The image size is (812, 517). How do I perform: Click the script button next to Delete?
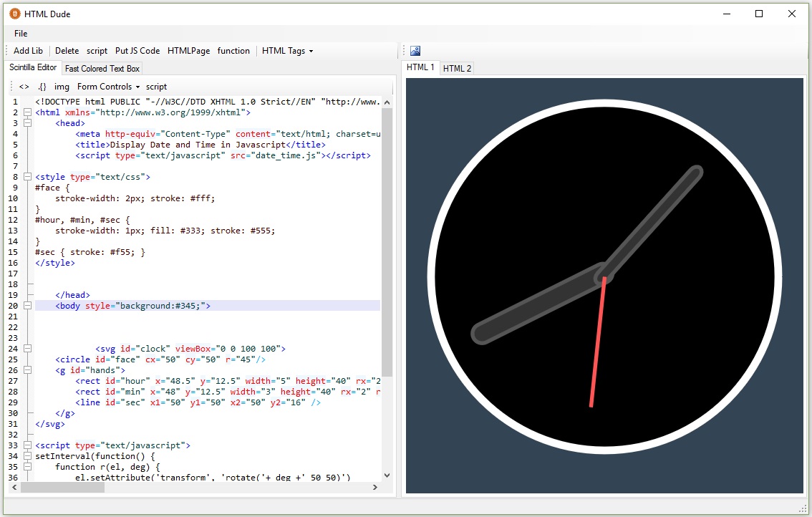[97, 51]
